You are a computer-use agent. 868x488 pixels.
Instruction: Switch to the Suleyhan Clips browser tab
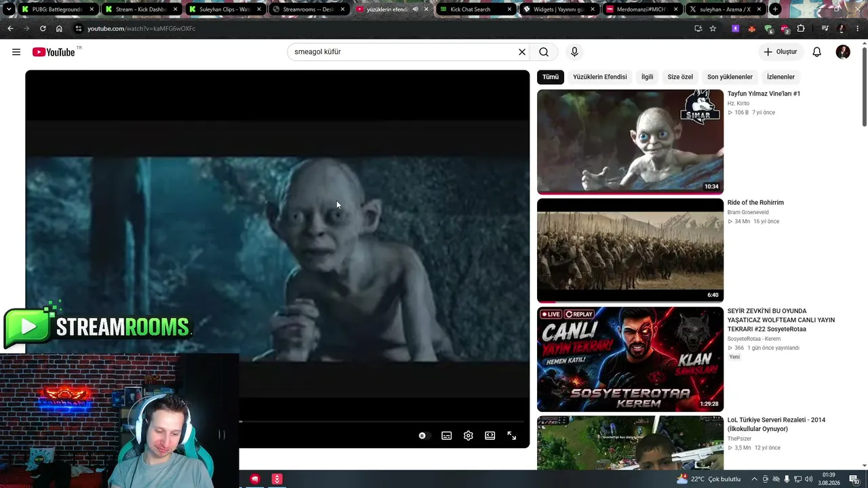point(224,9)
